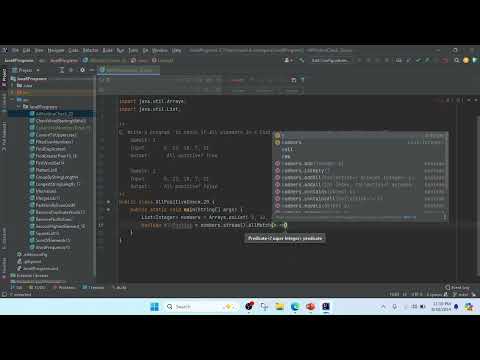This screenshot has height=360, width=480.
Task: Open the Run menu
Action: click(x=120, y=50)
